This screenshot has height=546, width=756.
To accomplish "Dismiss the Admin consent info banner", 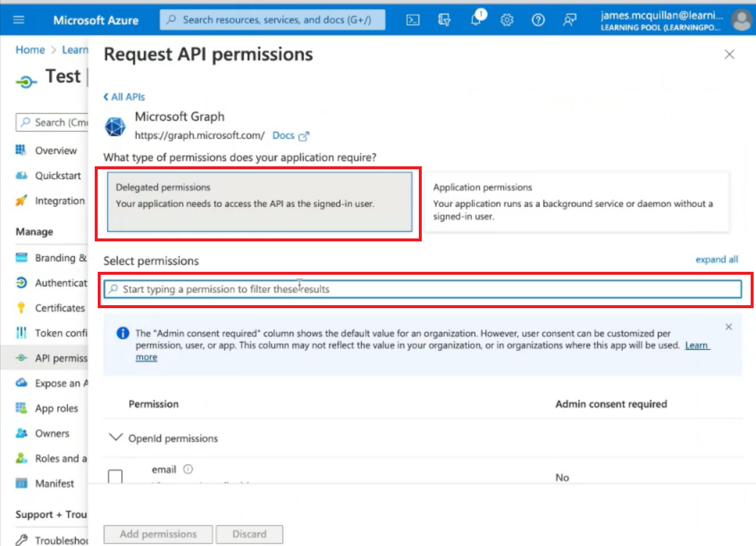I will (729, 327).
